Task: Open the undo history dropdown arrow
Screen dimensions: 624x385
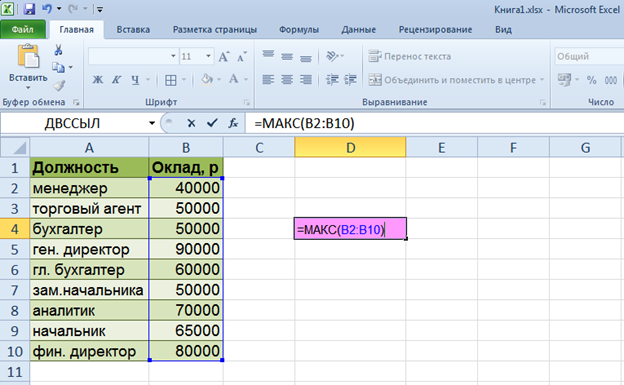Action: click(x=59, y=9)
